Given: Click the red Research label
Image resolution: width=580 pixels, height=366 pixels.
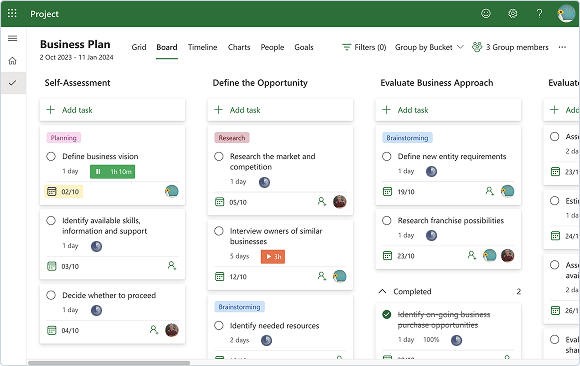Looking at the screenshot, I should (x=232, y=138).
